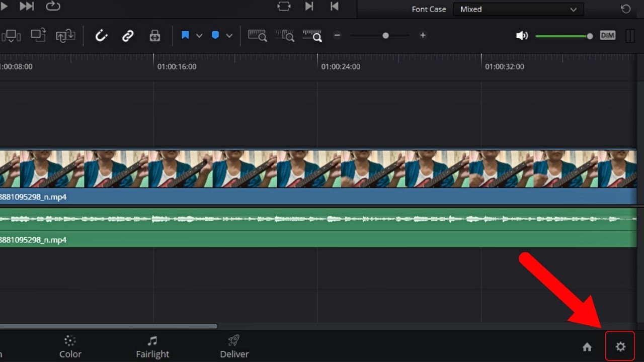Enable position lock on the timeline
This screenshot has width=644, height=362.
(154, 35)
